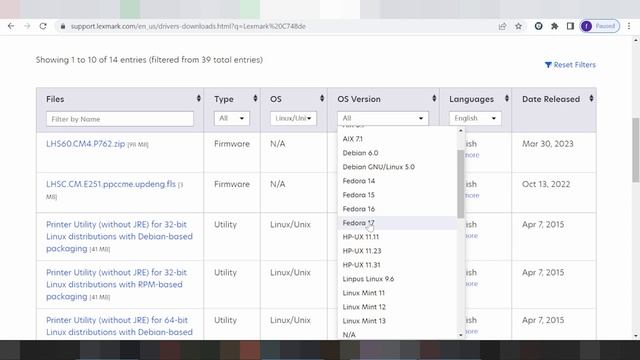Screen dimensions: 640x360
Task: Choose HP-UX 11.23 option
Action: pyautogui.click(x=397, y=251)
